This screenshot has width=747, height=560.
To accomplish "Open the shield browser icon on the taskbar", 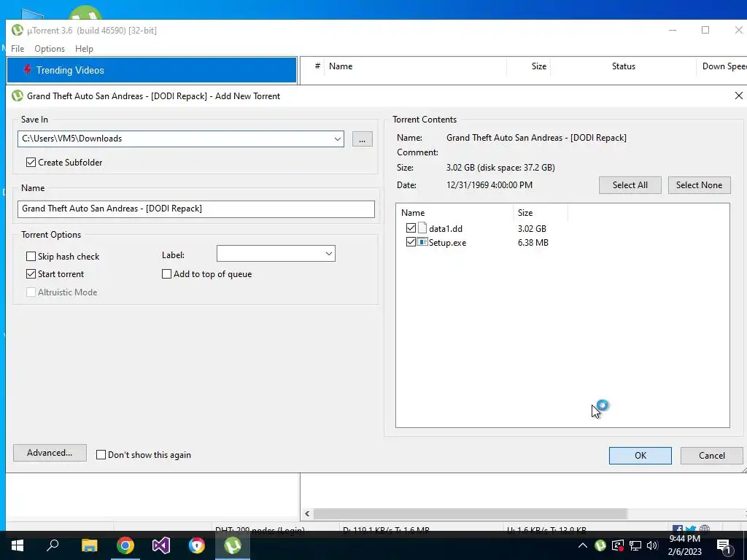I will click(196, 545).
